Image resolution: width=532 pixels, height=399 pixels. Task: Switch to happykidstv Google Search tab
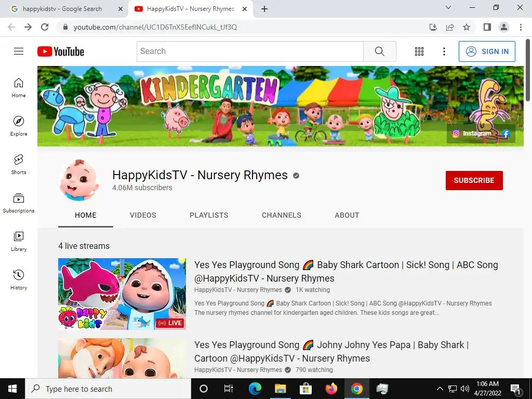(62, 9)
